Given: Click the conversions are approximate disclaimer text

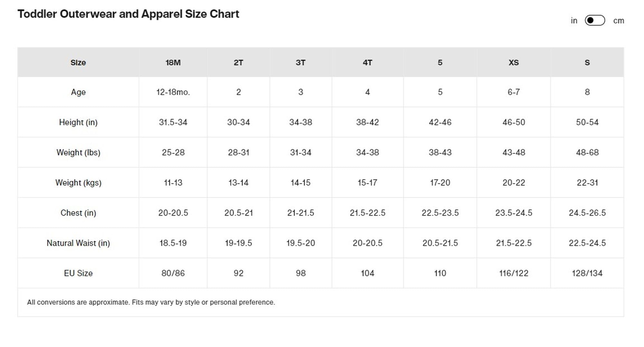Looking at the screenshot, I should tap(151, 302).
